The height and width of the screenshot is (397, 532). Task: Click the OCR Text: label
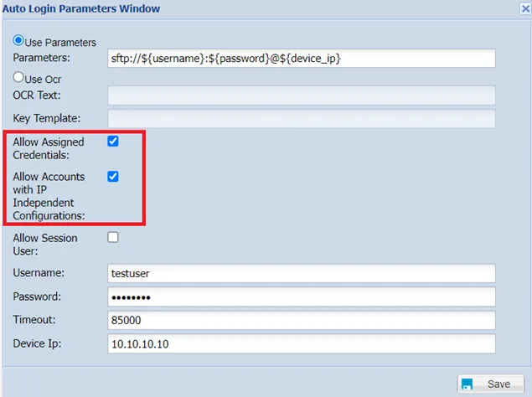(x=37, y=95)
